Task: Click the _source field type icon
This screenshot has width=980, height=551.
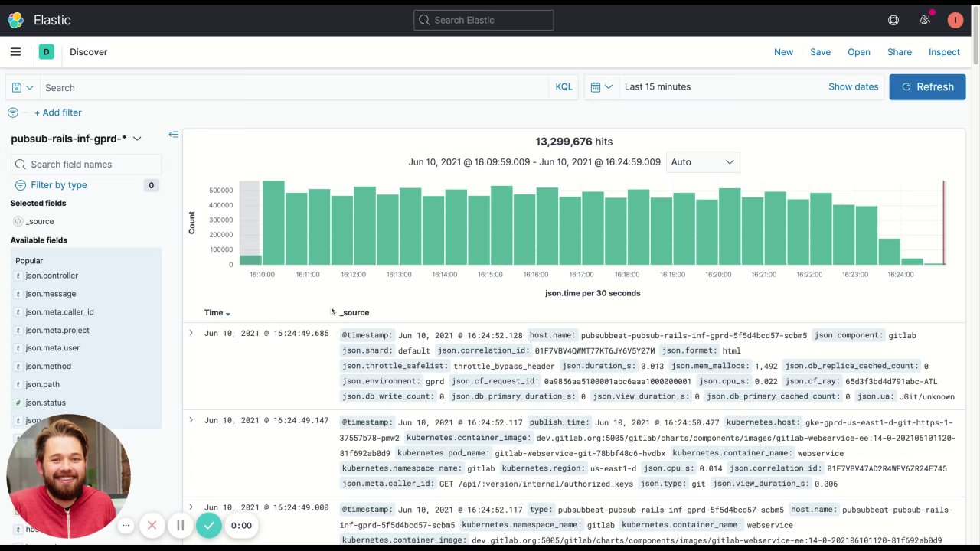Action: (18, 221)
